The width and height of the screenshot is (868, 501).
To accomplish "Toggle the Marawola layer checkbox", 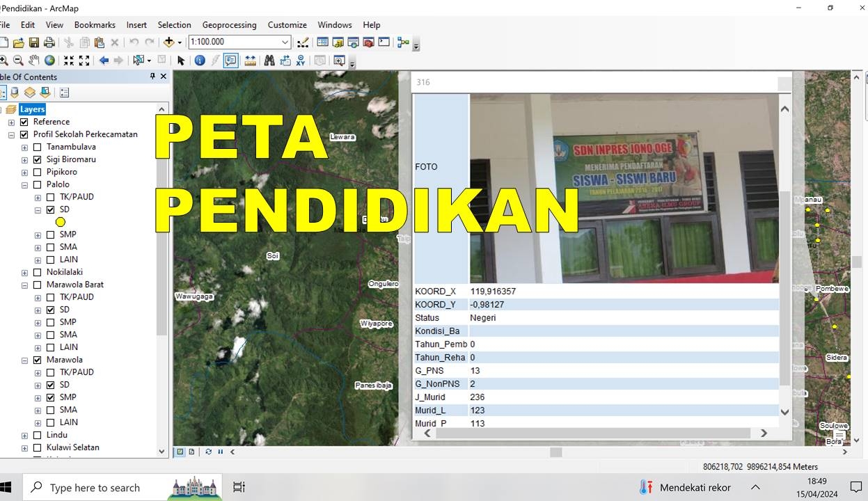I will tap(38, 360).
